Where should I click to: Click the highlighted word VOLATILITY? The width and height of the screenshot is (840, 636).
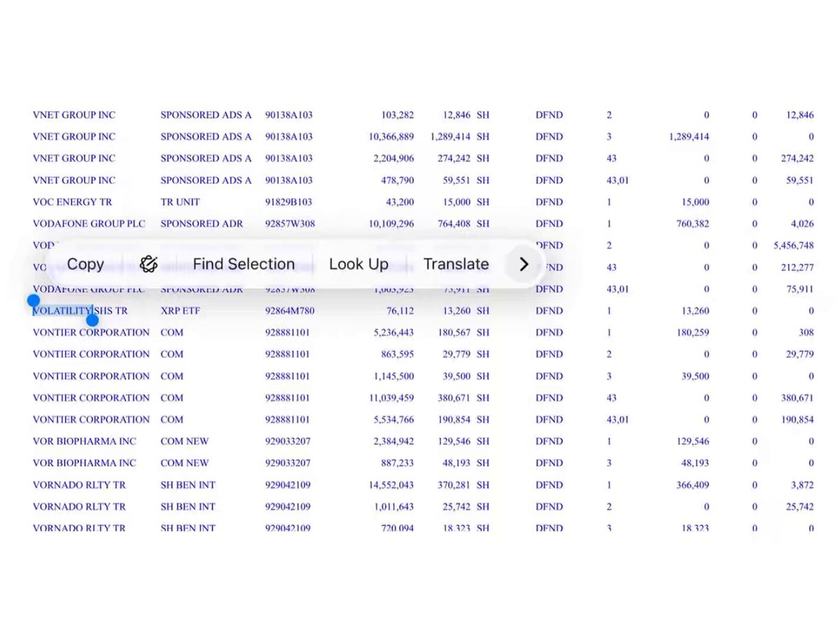pyautogui.click(x=63, y=311)
